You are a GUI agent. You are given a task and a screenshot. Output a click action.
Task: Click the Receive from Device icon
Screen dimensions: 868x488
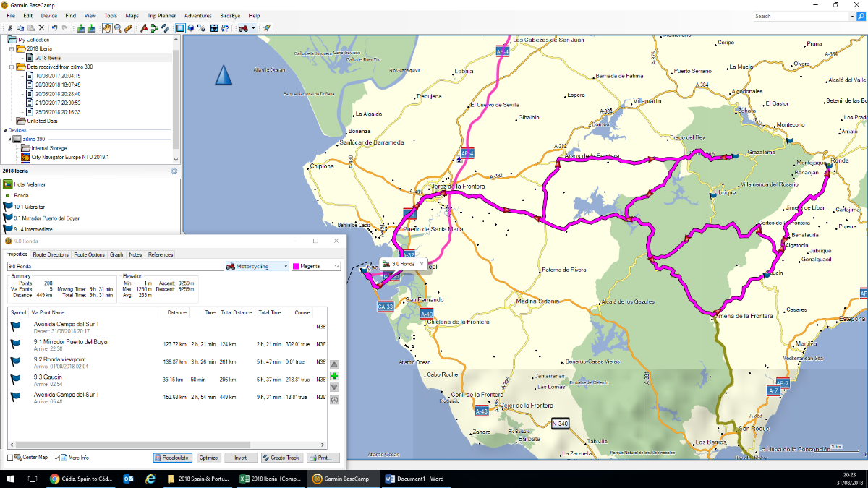(x=91, y=28)
